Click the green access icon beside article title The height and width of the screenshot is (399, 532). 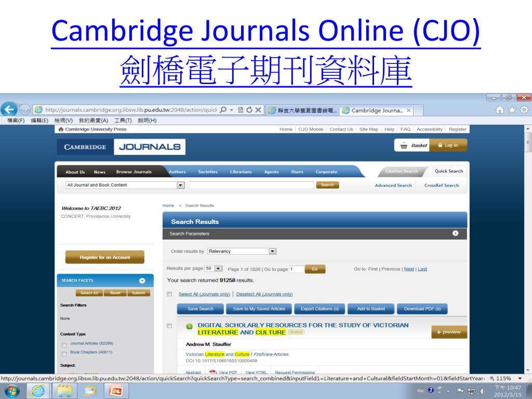click(189, 326)
